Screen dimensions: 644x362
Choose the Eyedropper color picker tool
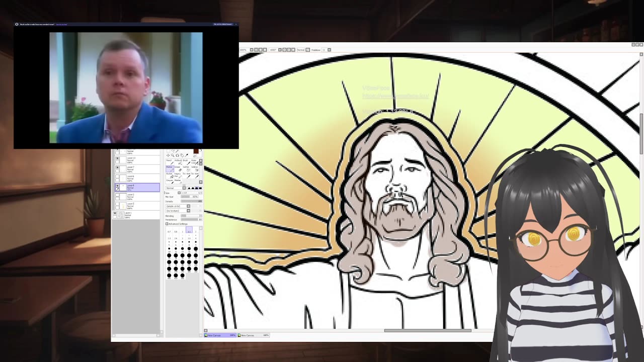click(x=186, y=155)
